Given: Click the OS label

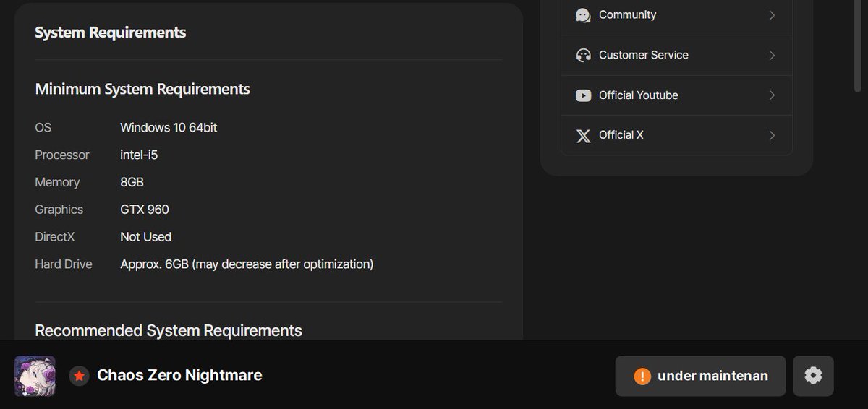Looking at the screenshot, I should (x=43, y=128).
